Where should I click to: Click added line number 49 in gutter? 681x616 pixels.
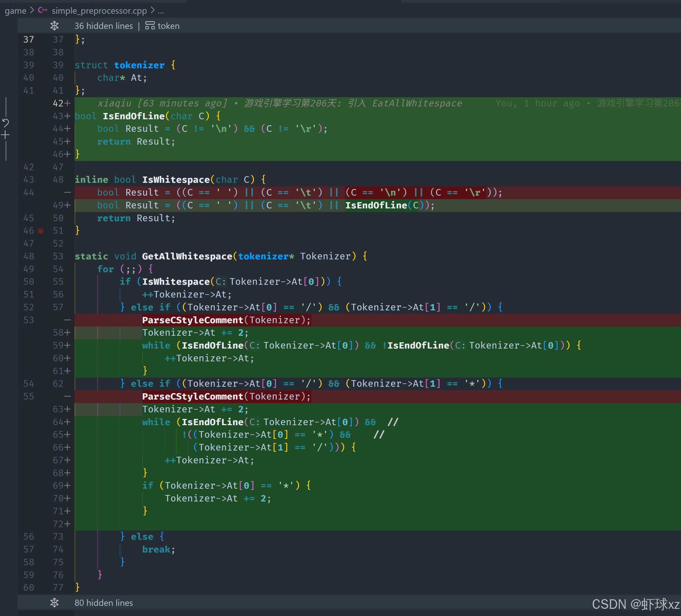58,205
